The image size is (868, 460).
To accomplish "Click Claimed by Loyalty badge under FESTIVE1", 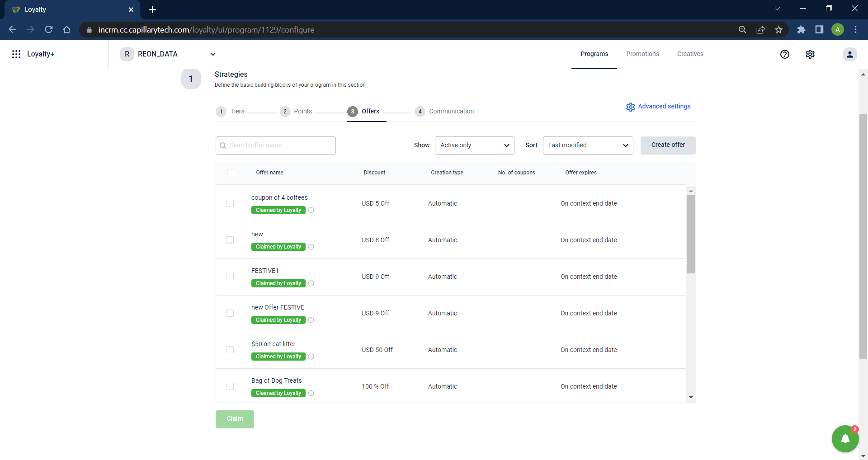I will [278, 283].
